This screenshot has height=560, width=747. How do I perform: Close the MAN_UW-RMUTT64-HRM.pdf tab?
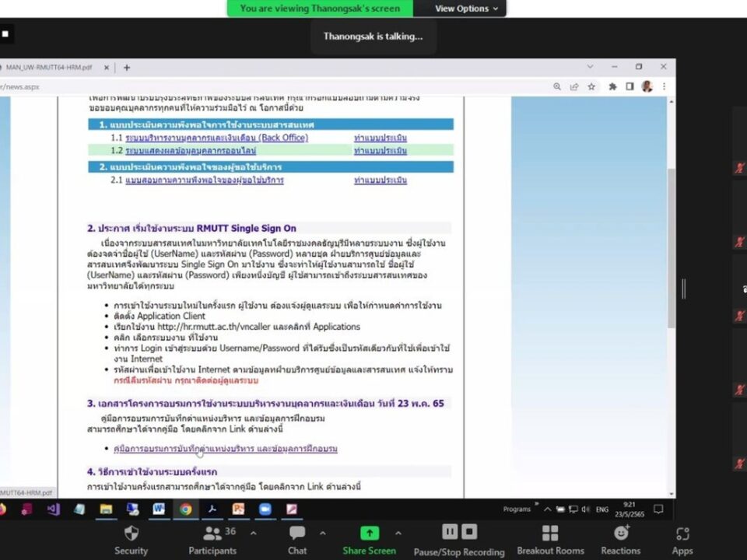tap(107, 68)
